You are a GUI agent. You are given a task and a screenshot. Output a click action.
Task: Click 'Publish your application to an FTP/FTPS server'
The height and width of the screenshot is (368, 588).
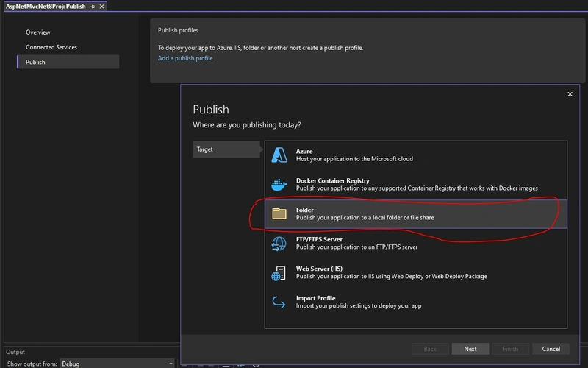click(x=356, y=247)
